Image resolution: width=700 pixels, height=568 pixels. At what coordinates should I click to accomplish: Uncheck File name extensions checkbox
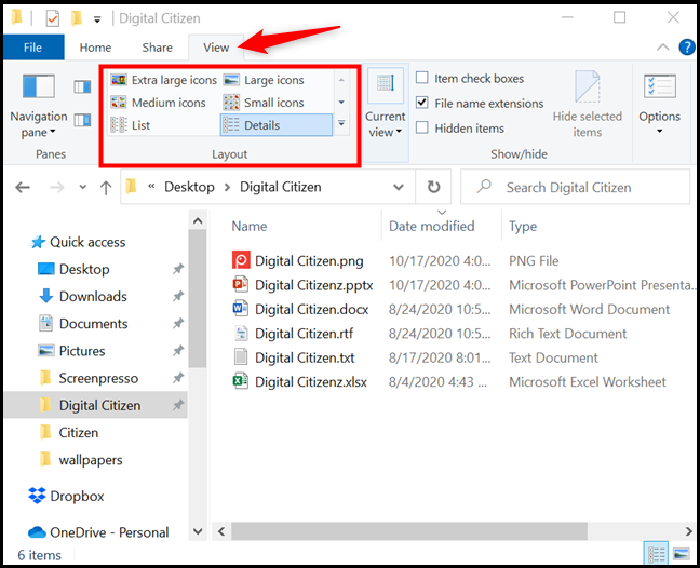(423, 103)
